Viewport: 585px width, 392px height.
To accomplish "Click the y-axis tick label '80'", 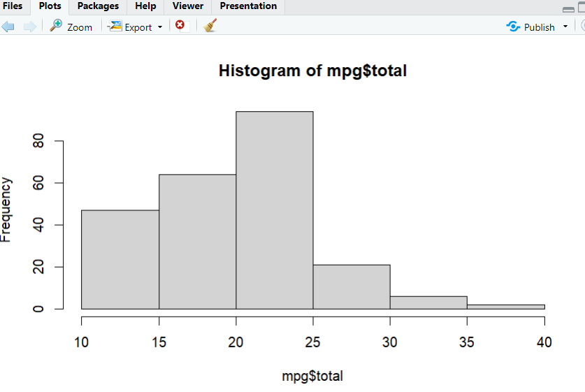I will coord(38,141).
